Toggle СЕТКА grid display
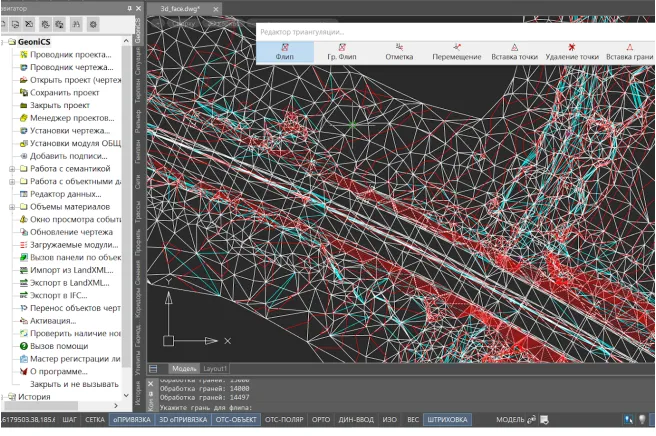The image size is (656, 436). (x=94, y=420)
